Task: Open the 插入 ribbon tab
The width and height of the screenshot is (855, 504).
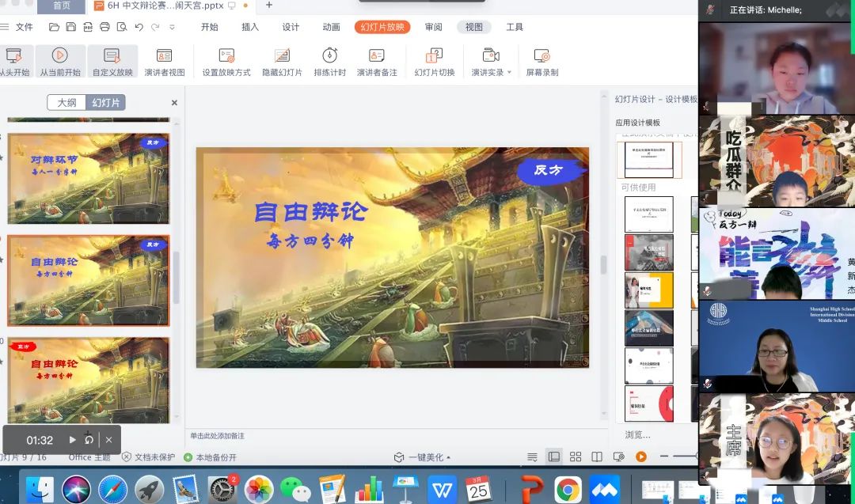Action: 249,27
